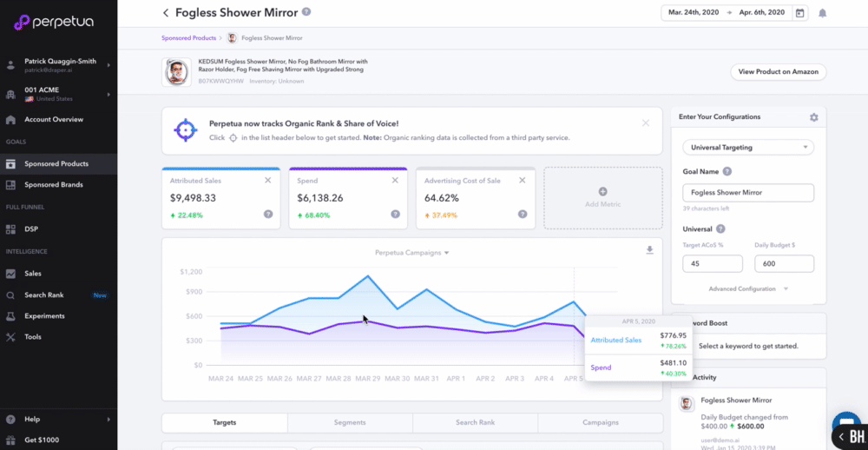Viewport: 868px width, 450px height.
Task: Click View Product on Amazon button
Action: pos(779,72)
